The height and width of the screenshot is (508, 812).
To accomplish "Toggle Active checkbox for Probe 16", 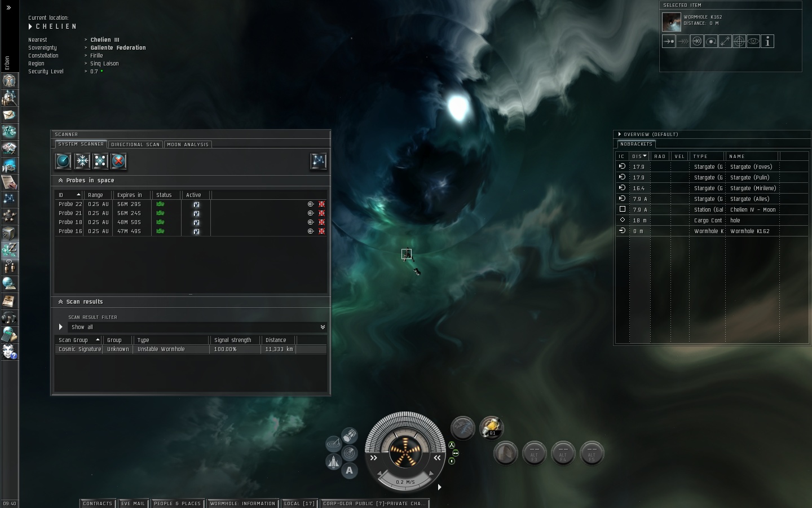I will pyautogui.click(x=196, y=231).
